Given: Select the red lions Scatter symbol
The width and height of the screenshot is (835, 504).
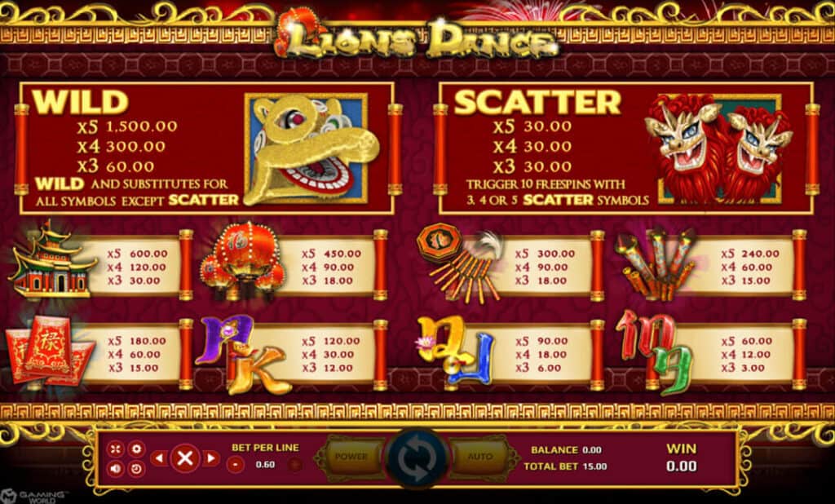Looking at the screenshot, I should coord(719,148).
